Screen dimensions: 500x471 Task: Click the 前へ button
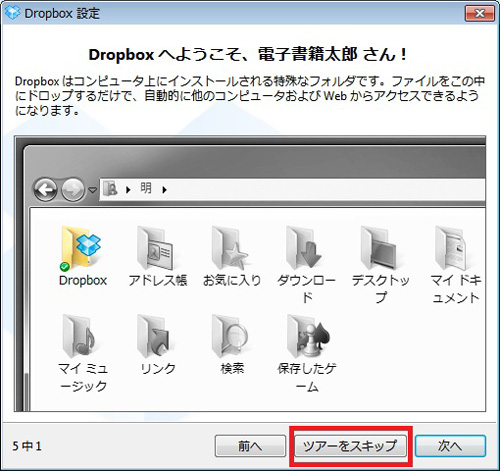(x=250, y=446)
